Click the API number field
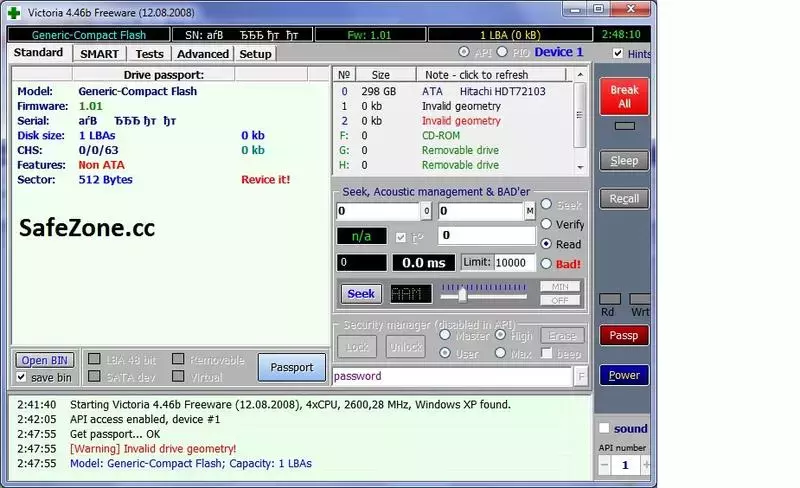The image size is (800, 488). coord(626,465)
